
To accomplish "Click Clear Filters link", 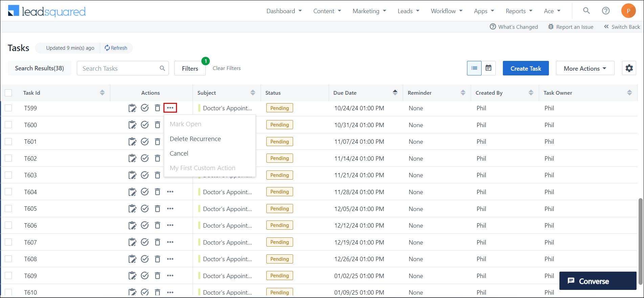I will tap(227, 68).
